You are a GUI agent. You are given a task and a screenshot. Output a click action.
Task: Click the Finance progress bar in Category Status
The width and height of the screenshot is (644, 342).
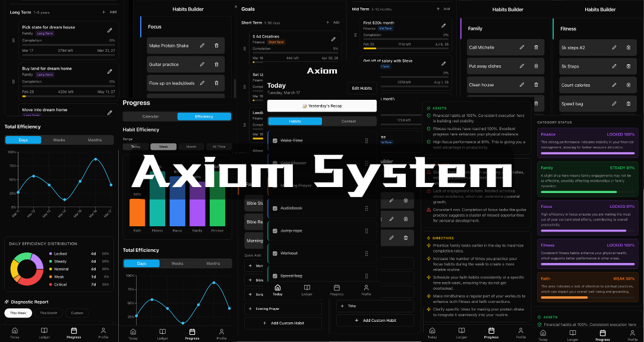tap(588, 153)
